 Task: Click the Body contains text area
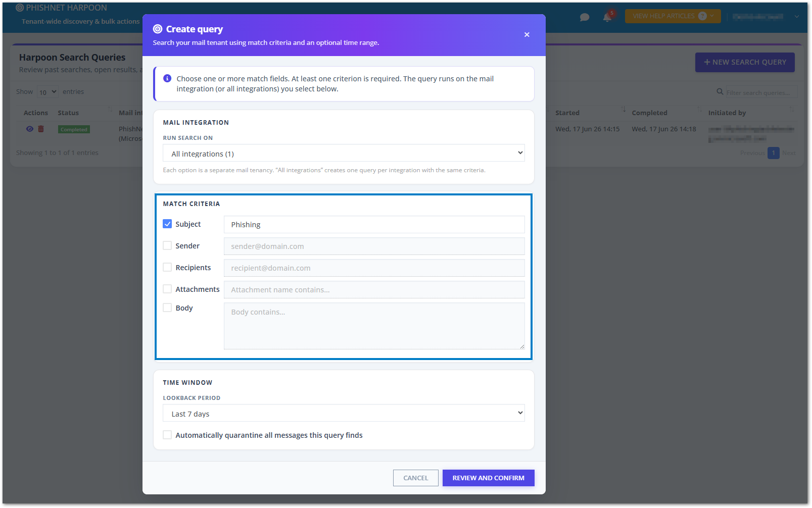pos(374,326)
